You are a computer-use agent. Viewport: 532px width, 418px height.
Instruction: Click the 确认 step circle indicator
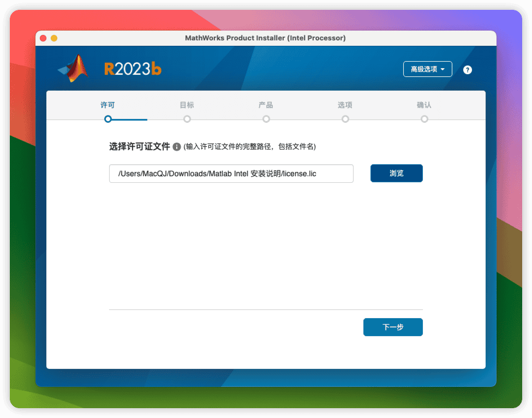coord(425,118)
